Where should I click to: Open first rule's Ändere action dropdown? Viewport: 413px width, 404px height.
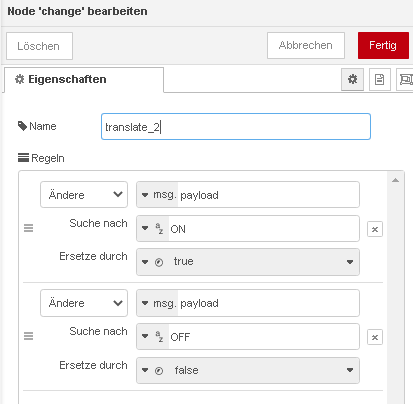(x=84, y=195)
